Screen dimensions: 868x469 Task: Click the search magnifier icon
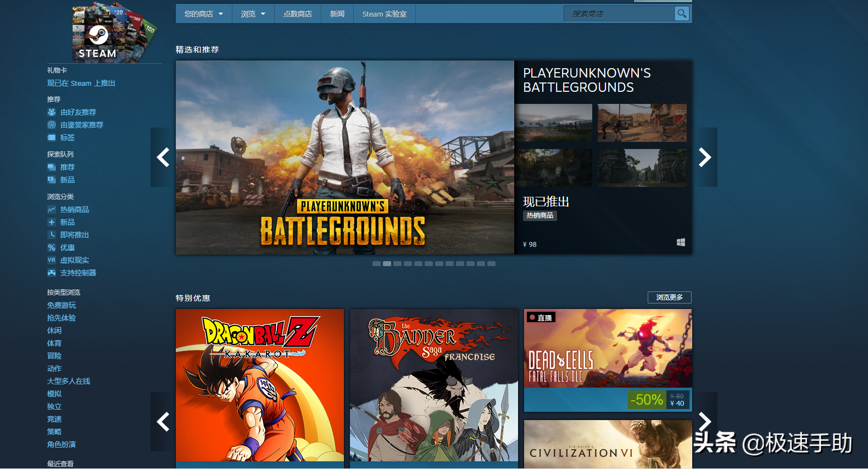pyautogui.click(x=681, y=14)
